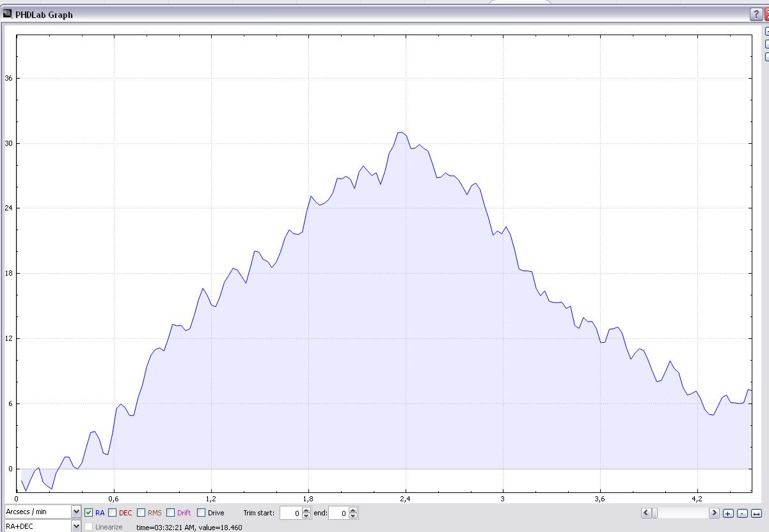
Task: Open the Arcsecs / min units dropdown
Action: pyautogui.click(x=76, y=512)
